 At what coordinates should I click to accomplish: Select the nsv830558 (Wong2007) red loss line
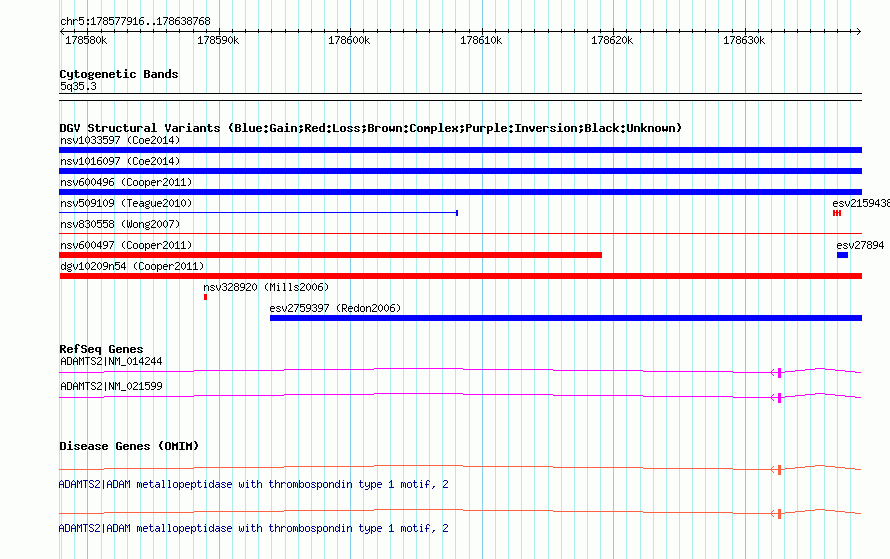tap(460, 233)
